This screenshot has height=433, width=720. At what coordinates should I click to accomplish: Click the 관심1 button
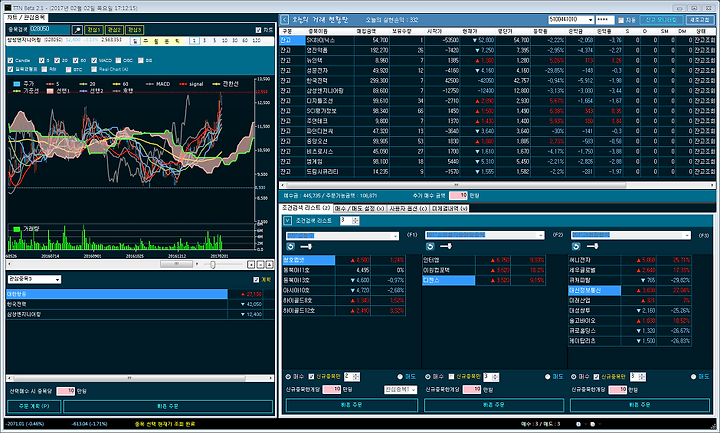pyautogui.click(x=94, y=30)
